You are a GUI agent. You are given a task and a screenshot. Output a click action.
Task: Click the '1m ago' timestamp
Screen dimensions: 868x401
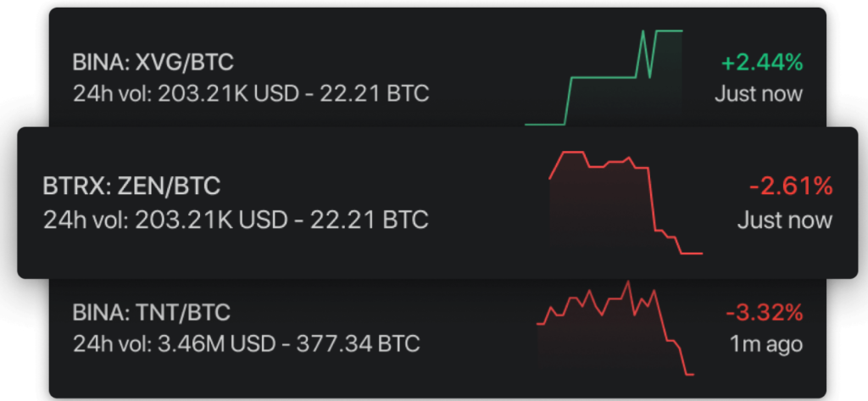pyautogui.click(x=766, y=344)
